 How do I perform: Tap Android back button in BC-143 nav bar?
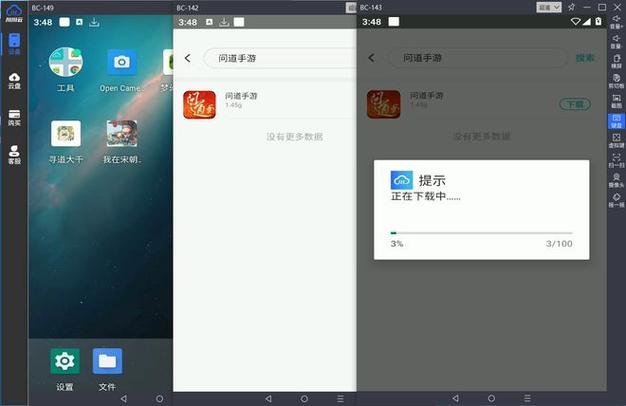(x=456, y=398)
